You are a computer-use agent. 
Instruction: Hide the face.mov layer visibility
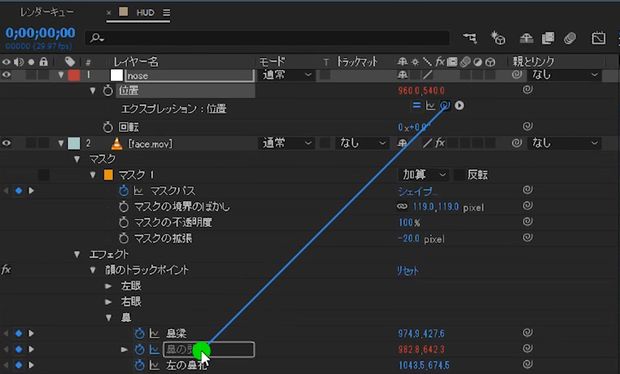6,143
